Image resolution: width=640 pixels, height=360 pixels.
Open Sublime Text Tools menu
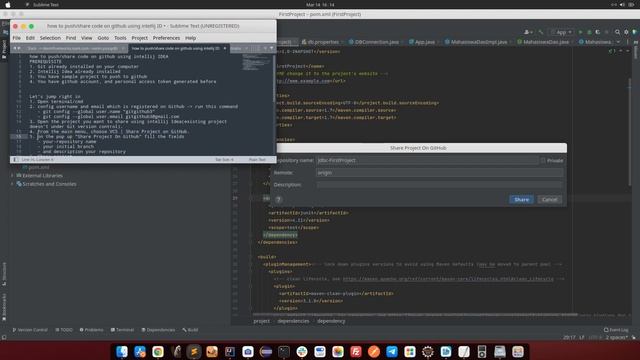[x=120, y=38]
